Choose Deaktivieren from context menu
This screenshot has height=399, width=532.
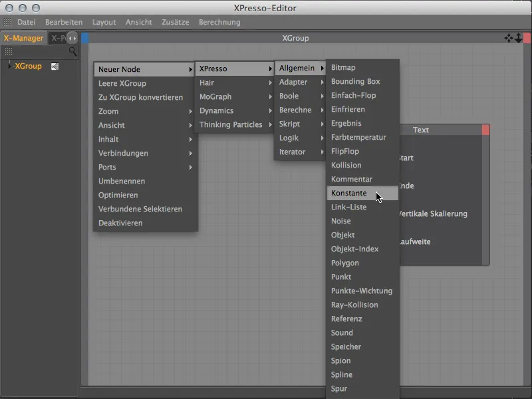coord(144,223)
